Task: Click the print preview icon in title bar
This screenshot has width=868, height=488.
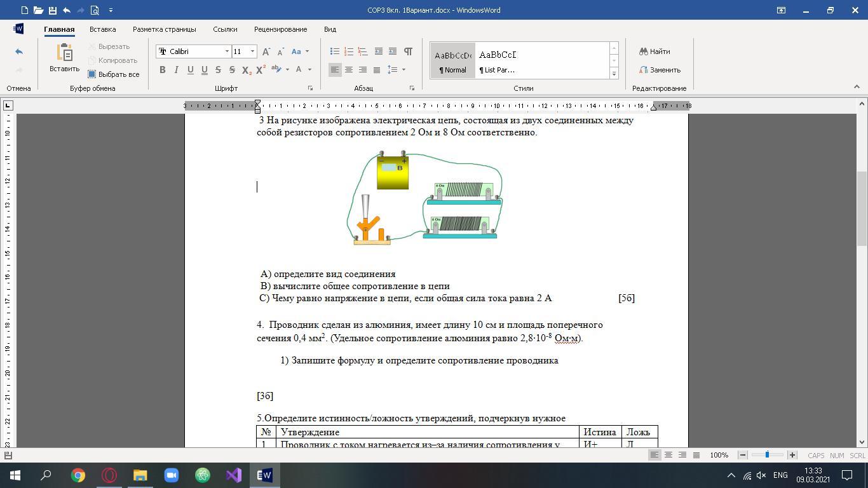Action: coord(95,10)
